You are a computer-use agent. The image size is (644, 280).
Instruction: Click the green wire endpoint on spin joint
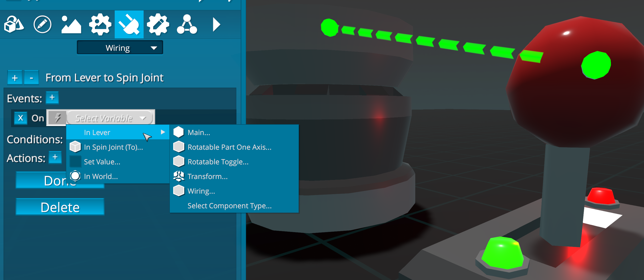(329, 28)
